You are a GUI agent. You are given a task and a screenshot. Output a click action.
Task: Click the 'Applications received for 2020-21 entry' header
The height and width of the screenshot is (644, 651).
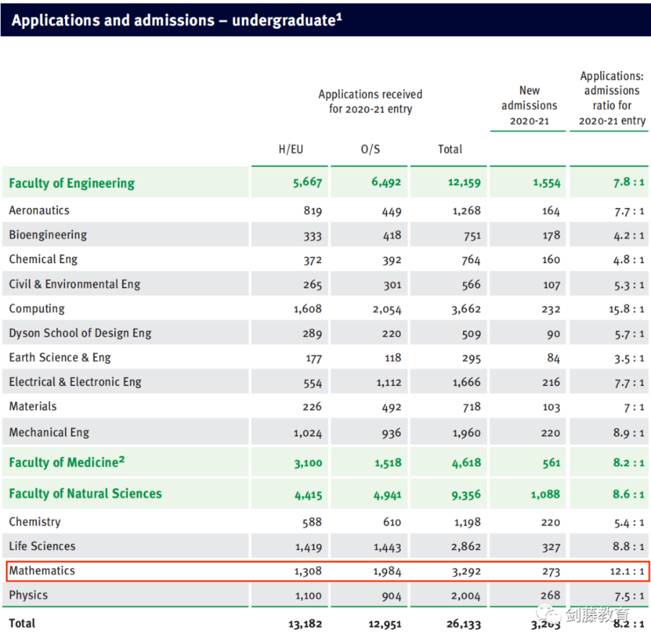pyautogui.click(x=370, y=101)
